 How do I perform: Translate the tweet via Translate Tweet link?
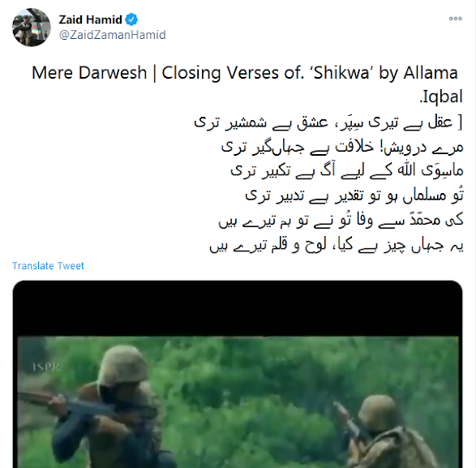48,266
